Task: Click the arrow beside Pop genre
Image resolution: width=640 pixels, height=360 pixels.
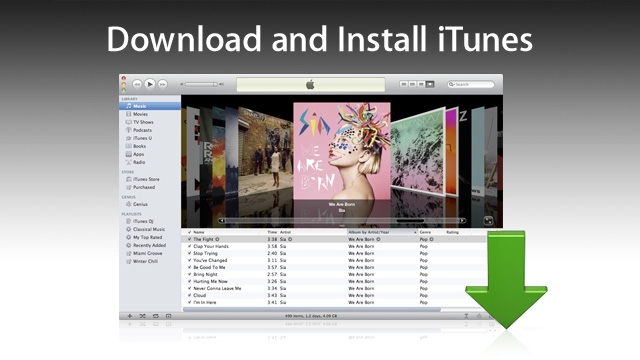Action: point(431,239)
